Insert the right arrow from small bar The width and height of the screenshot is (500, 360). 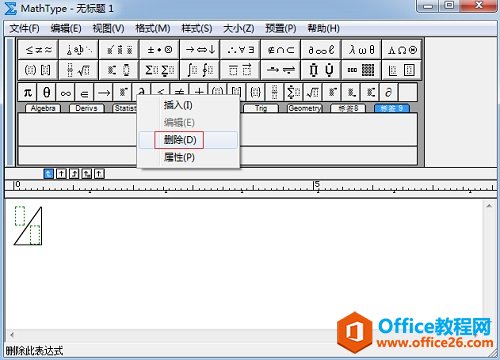[104, 92]
